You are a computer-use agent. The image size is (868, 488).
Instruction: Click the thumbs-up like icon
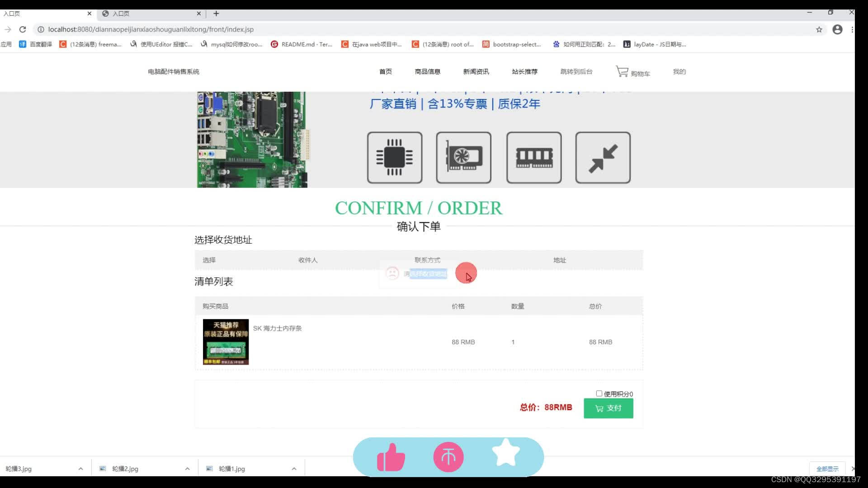[391, 457]
